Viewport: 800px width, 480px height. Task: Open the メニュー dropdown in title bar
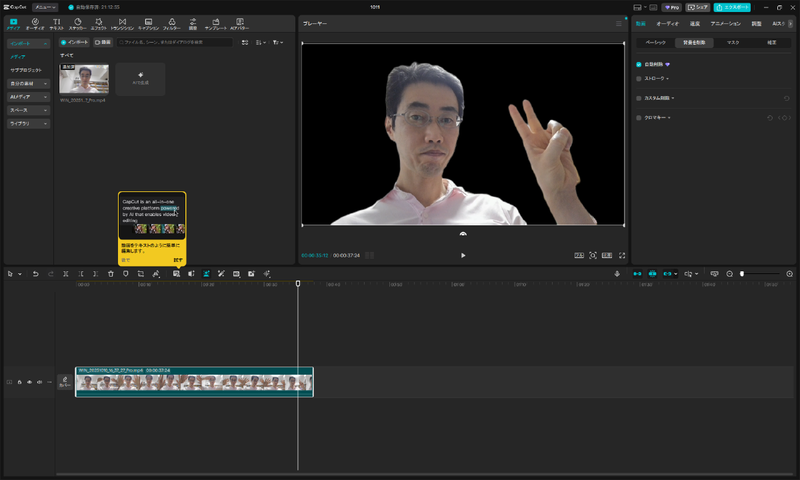tap(45, 7)
